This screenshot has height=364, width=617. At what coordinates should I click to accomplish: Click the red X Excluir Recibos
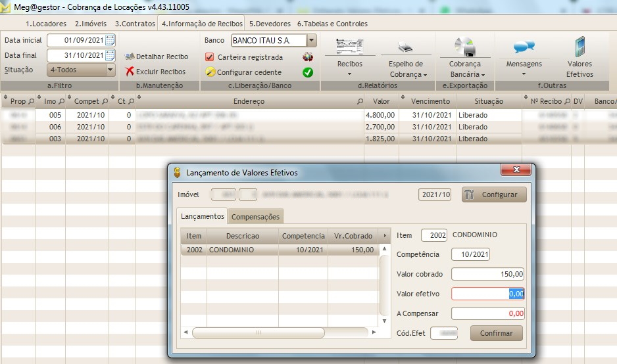[130, 72]
